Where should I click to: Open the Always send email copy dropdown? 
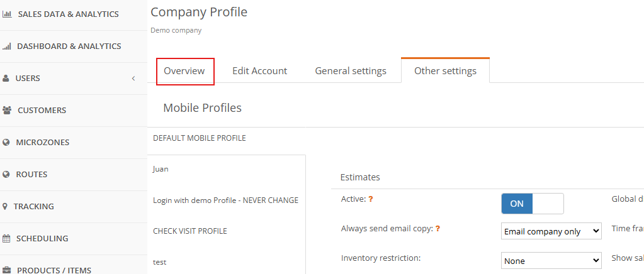(551, 231)
